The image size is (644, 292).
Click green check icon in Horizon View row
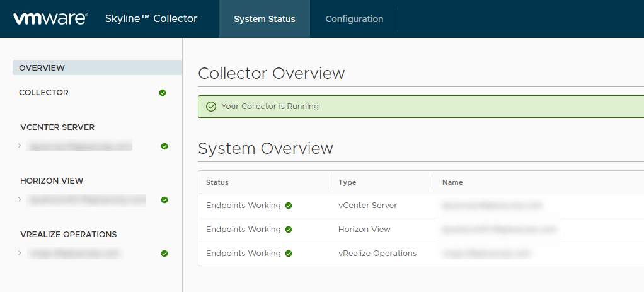(x=289, y=230)
